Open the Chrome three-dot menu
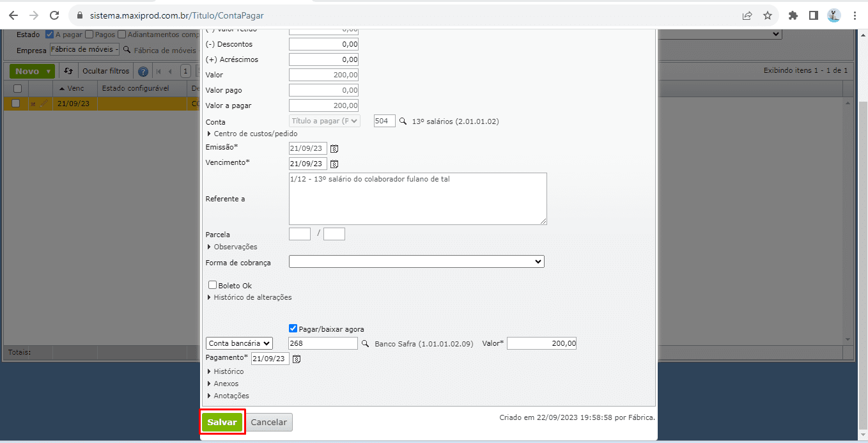Image resolution: width=868 pixels, height=443 pixels. (x=855, y=15)
